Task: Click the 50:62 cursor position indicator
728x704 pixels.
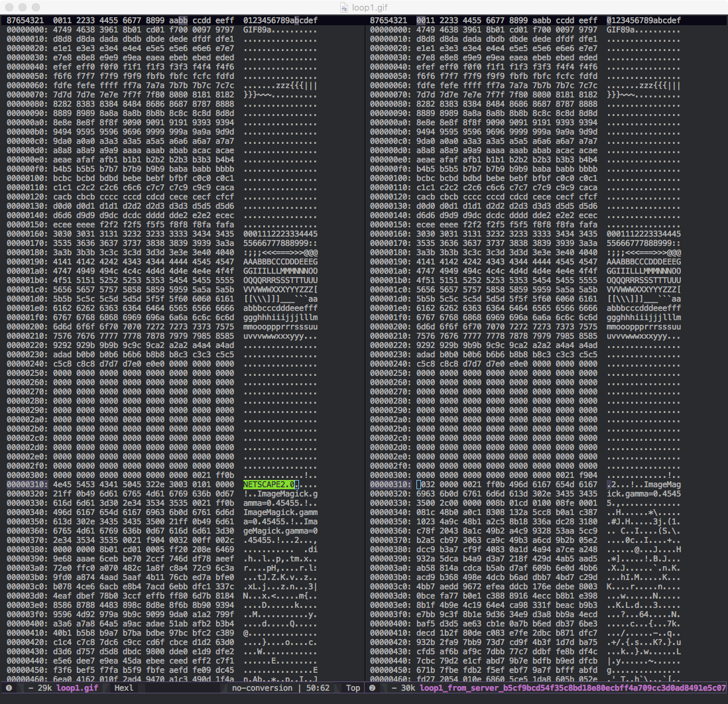Action: pos(318,687)
